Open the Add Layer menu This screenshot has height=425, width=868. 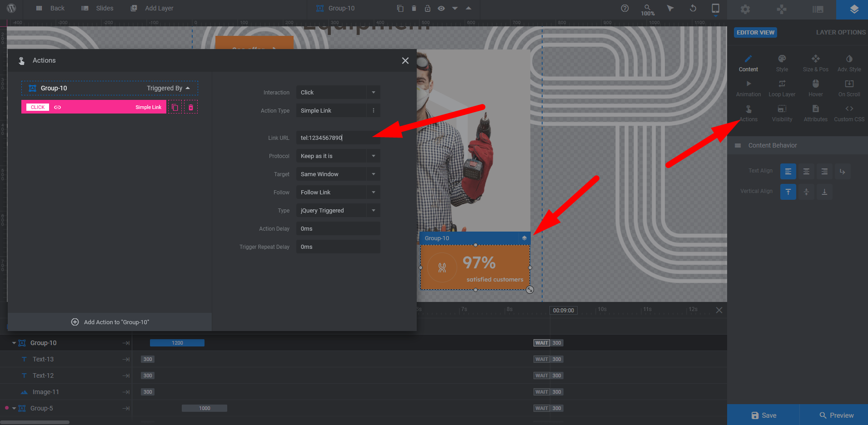click(x=152, y=8)
